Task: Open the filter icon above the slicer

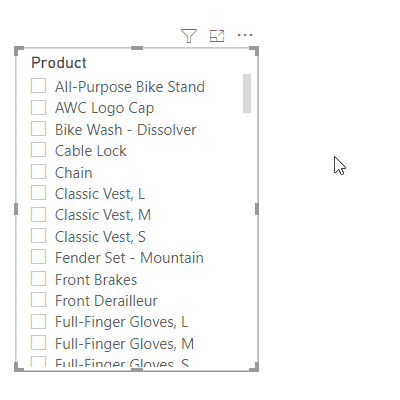Action: coord(189,36)
